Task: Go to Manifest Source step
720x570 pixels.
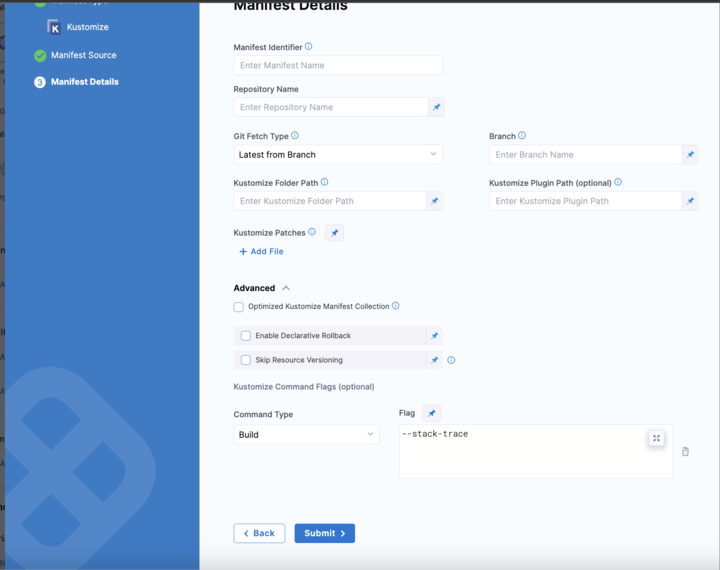Action: coord(83,55)
